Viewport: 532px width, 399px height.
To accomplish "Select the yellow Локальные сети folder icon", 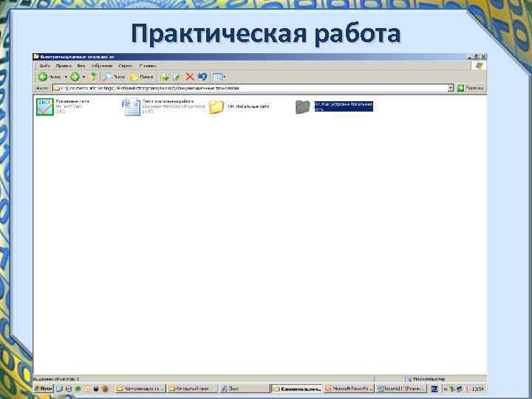I will pyautogui.click(x=216, y=107).
